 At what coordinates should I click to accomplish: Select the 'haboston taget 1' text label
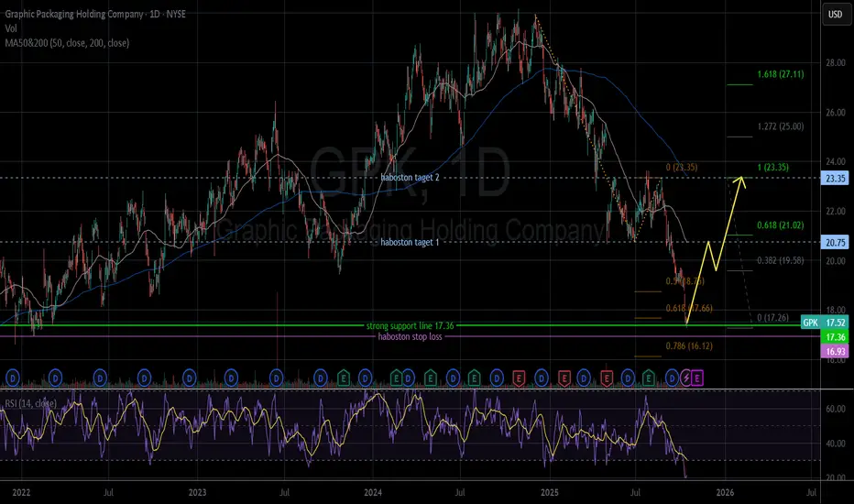[x=419, y=242]
